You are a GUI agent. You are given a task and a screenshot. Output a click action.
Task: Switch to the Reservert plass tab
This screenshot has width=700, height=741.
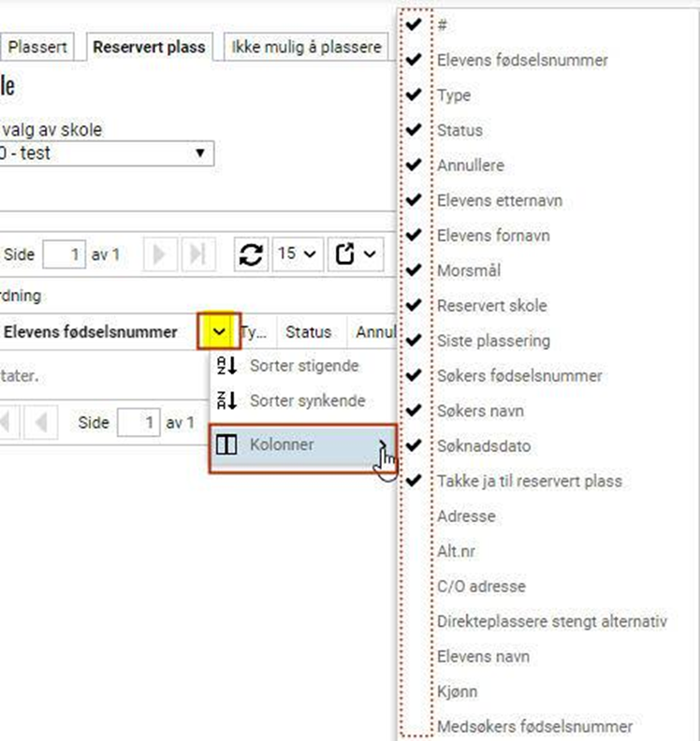point(149,47)
